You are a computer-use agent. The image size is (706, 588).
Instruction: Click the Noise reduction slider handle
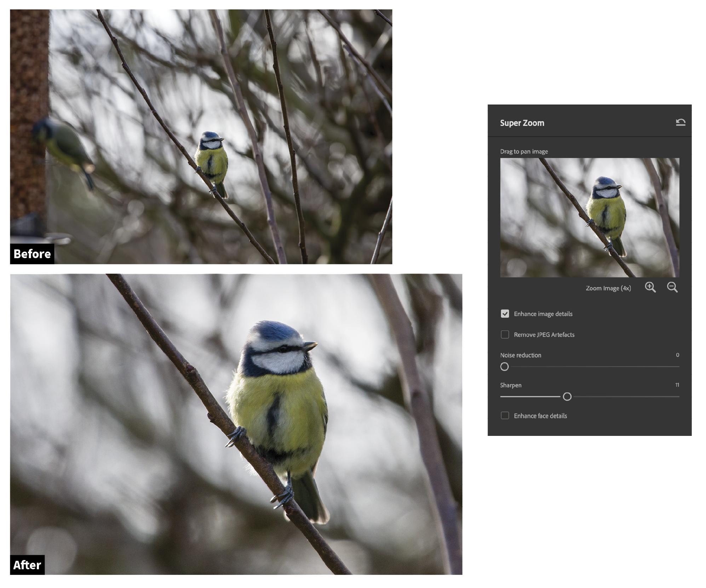(x=504, y=367)
